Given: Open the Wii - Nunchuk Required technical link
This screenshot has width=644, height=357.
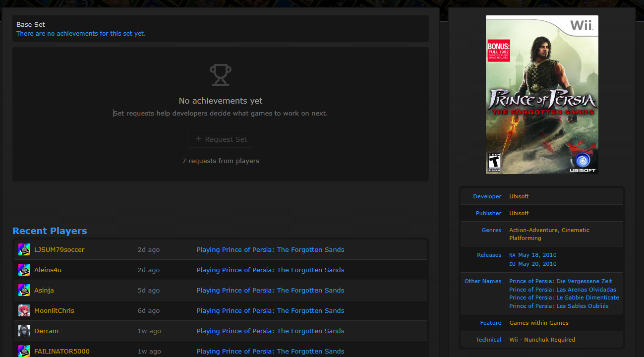Looking at the screenshot, I should (x=542, y=340).
